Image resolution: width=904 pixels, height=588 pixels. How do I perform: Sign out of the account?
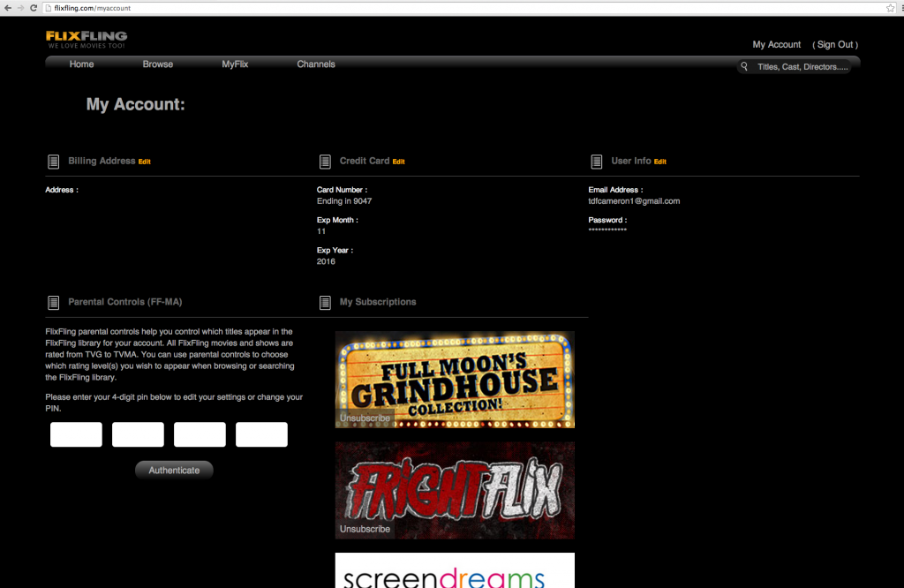coord(835,44)
